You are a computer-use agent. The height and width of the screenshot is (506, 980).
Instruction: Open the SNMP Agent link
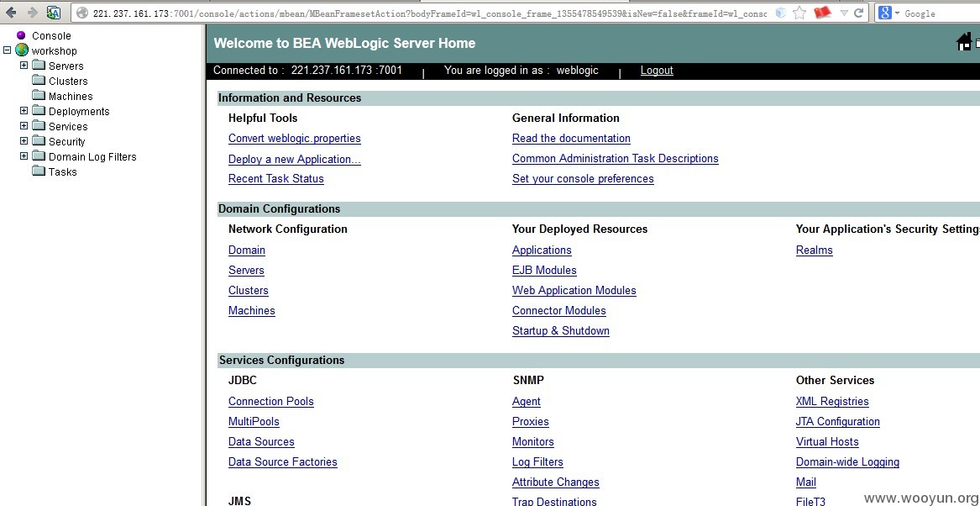(527, 402)
